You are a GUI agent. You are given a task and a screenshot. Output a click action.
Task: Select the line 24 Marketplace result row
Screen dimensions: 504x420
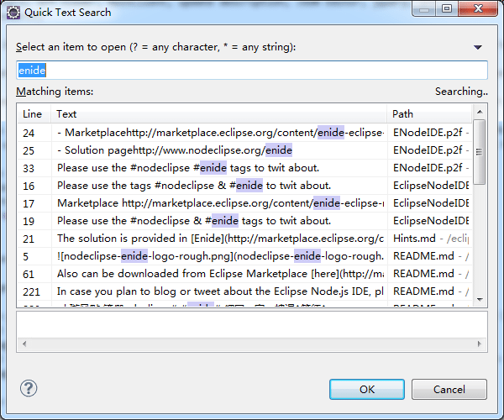(x=245, y=133)
